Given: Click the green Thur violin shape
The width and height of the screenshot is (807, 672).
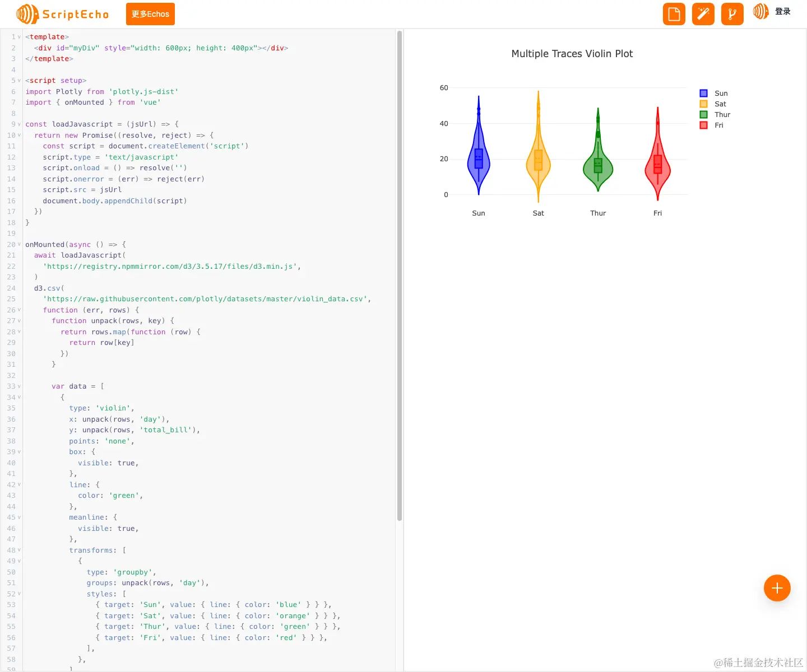Looking at the screenshot, I should tap(598, 166).
